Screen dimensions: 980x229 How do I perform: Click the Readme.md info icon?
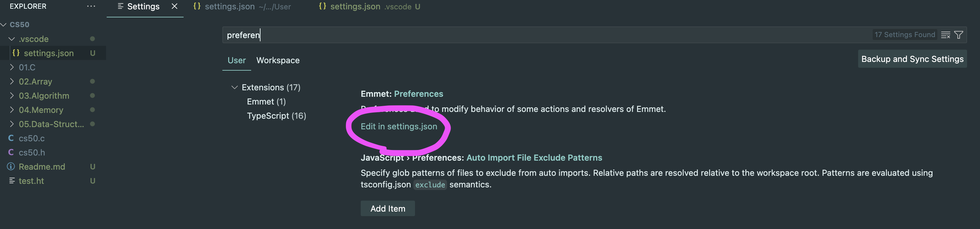tap(11, 167)
